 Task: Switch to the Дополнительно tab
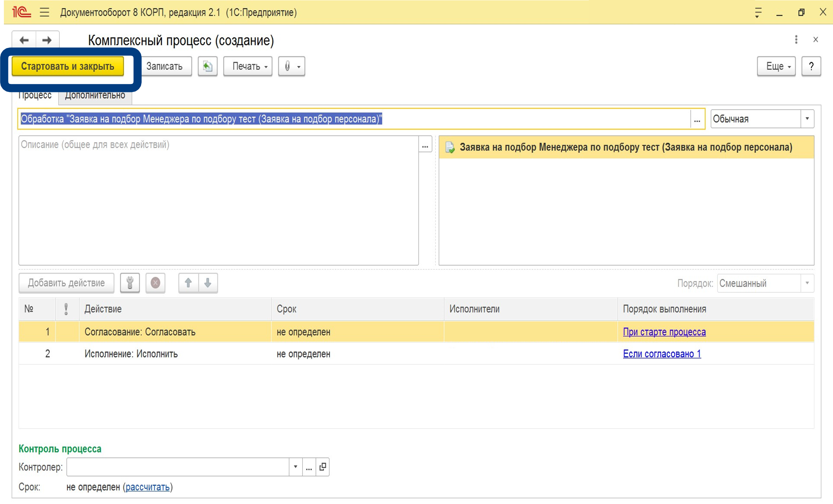(x=95, y=96)
